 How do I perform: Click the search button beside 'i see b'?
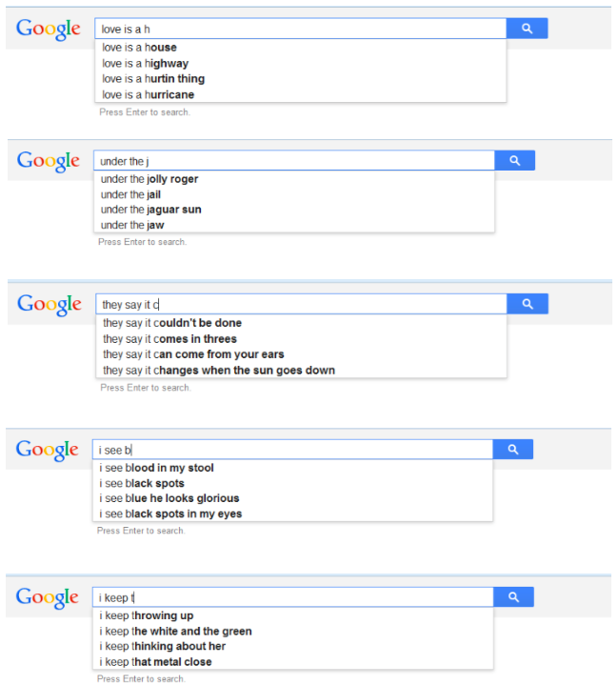click(x=512, y=449)
